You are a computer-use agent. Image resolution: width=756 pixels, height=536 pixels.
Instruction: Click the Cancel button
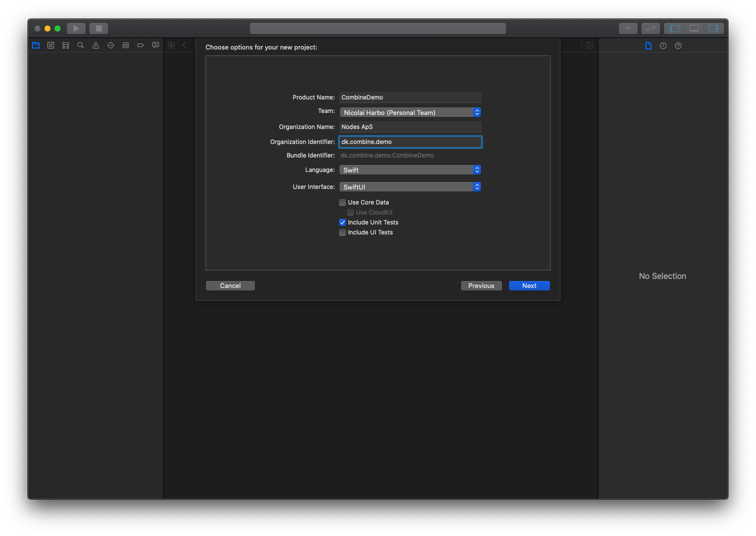click(230, 285)
